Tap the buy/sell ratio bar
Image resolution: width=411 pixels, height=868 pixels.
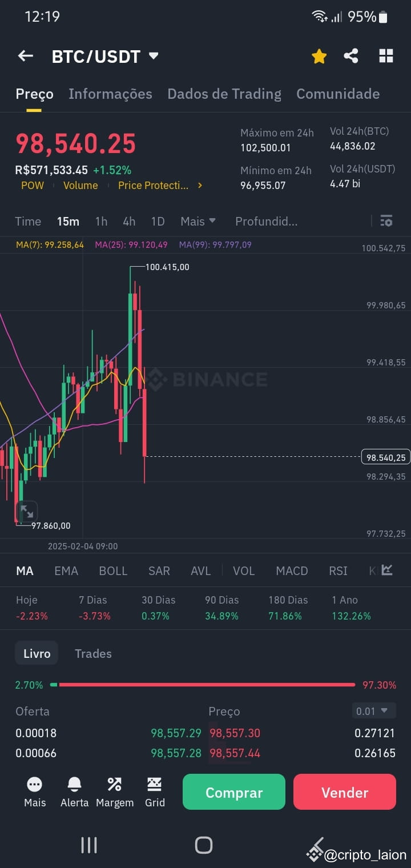click(x=203, y=685)
